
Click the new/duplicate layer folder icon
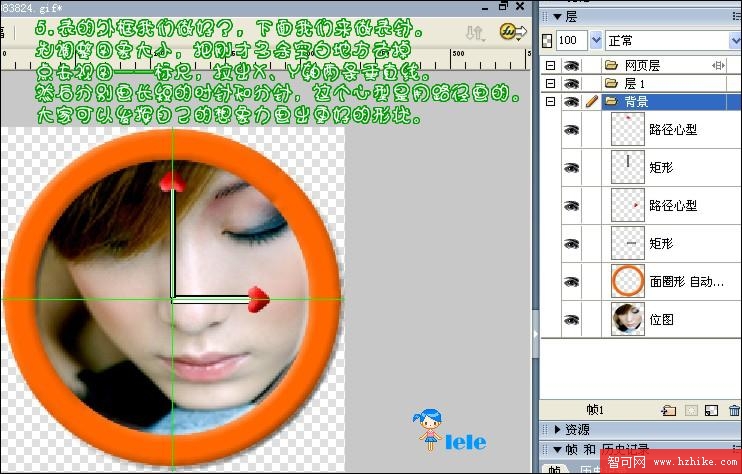click(669, 410)
